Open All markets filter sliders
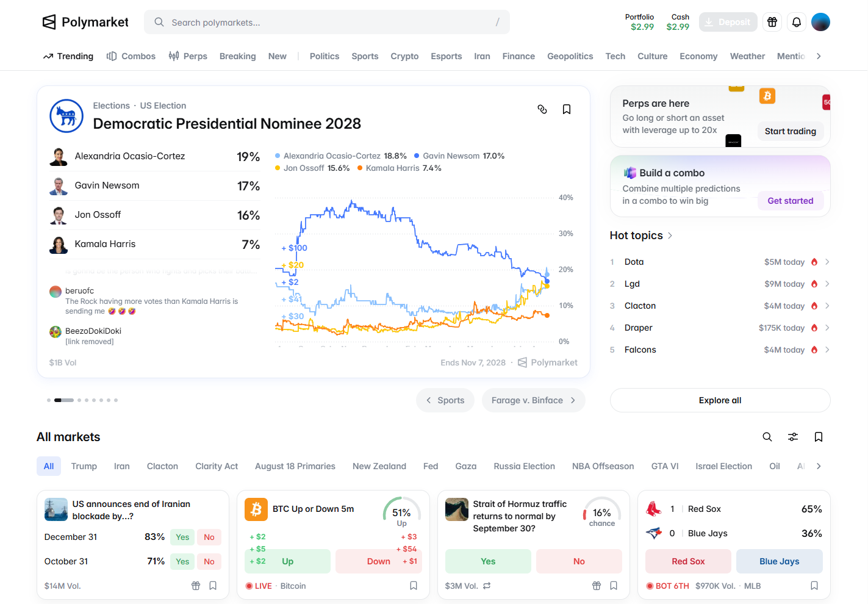 [793, 437]
